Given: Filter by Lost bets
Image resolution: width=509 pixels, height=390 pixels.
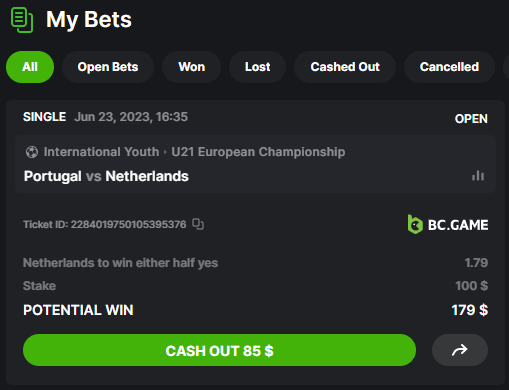Looking at the screenshot, I should click(257, 67).
